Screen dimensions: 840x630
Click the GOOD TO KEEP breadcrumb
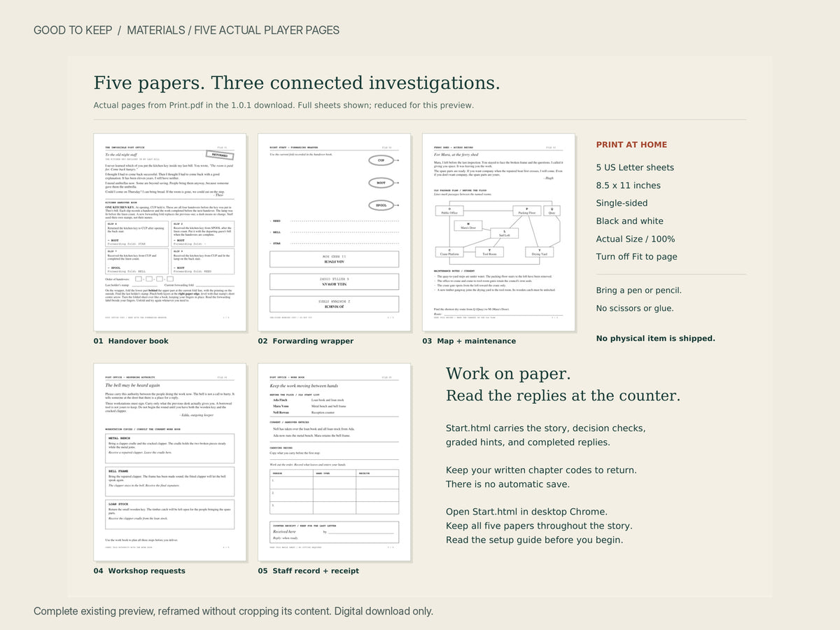(x=73, y=30)
